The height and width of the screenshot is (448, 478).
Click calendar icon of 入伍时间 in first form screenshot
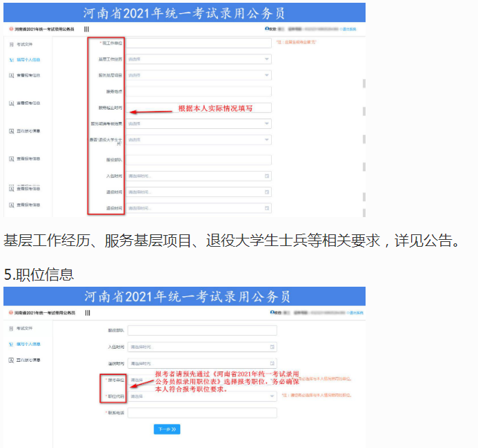[x=267, y=176]
